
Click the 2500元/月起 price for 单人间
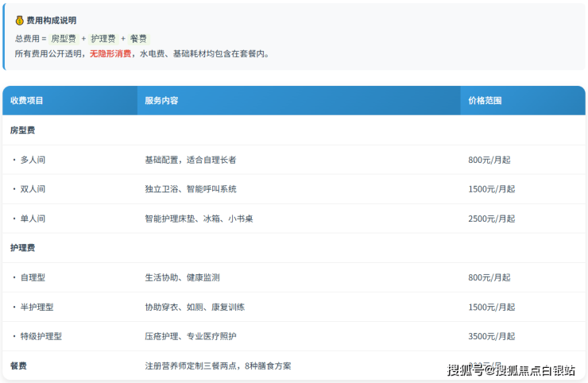tap(491, 219)
